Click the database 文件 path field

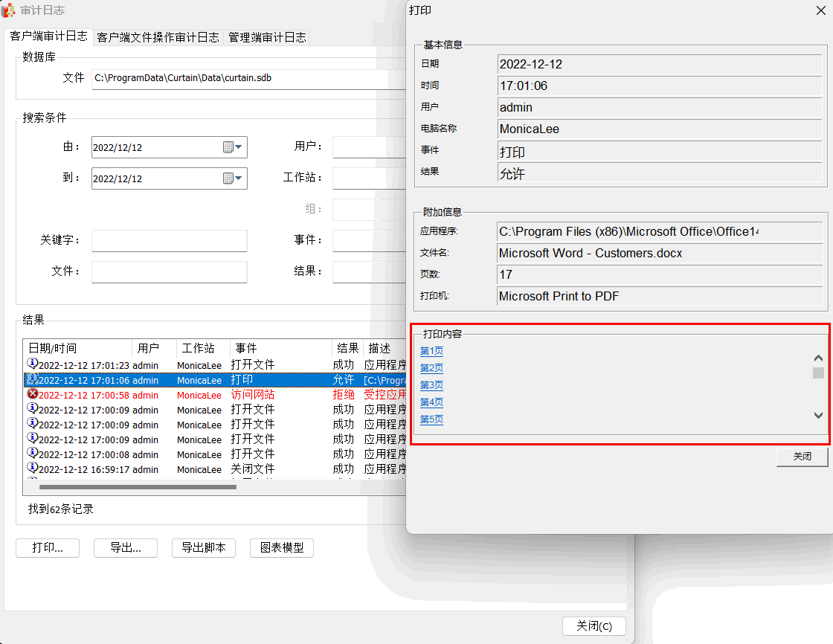pos(248,79)
